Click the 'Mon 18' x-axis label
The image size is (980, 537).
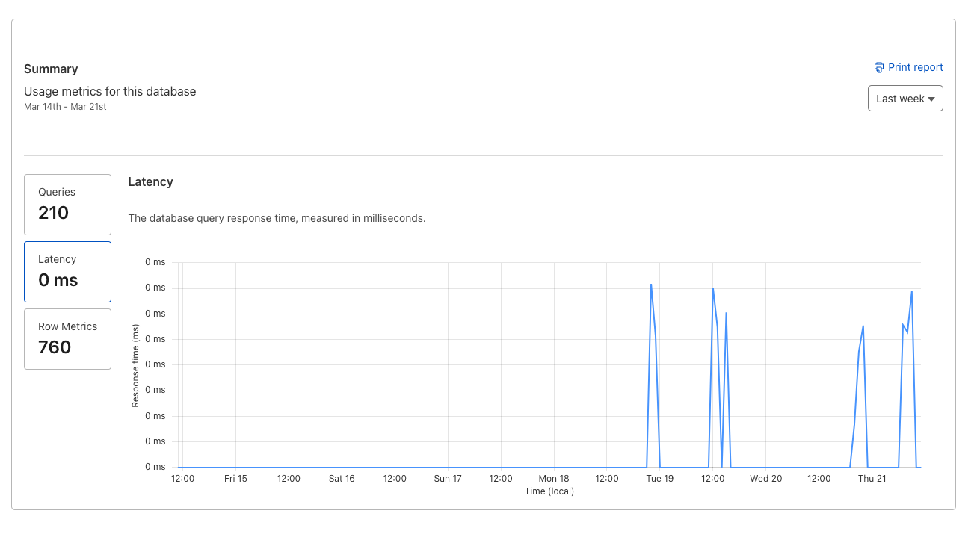pyautogui.click(x=554, y=479)
